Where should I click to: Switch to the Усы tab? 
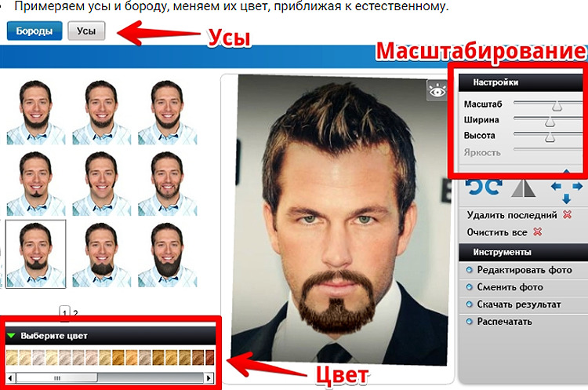point(86,31)
